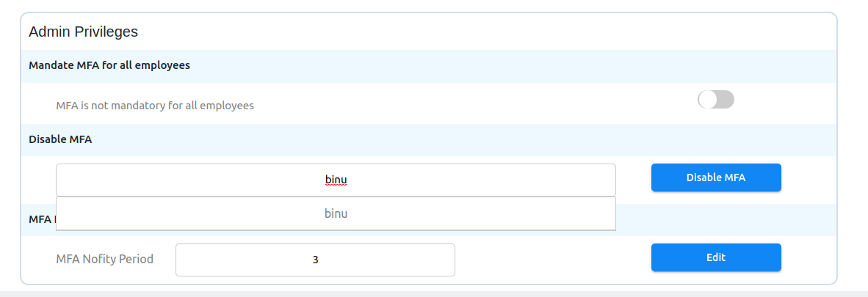The height and width of the screenshot is (297, 868).
Task: Click 'MFA is not mandatory for all employees' text
Action: point(155,106)
